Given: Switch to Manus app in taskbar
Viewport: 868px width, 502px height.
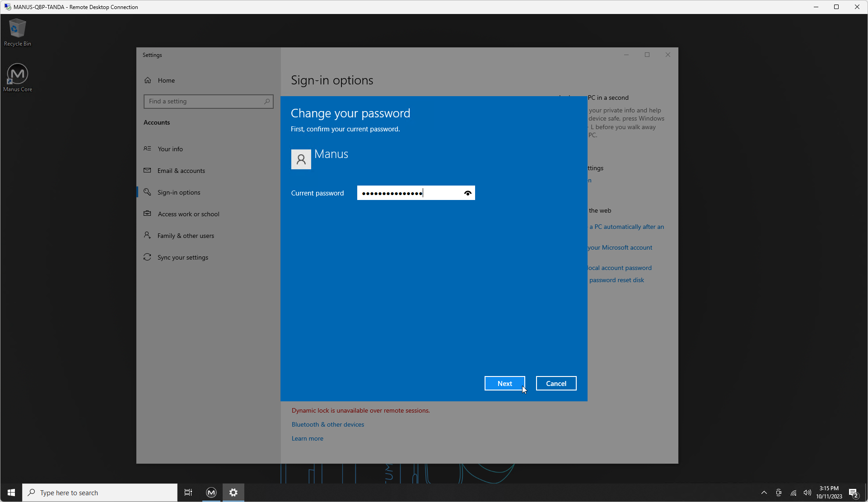Looking at the screenshot, I should coord(211,493).
